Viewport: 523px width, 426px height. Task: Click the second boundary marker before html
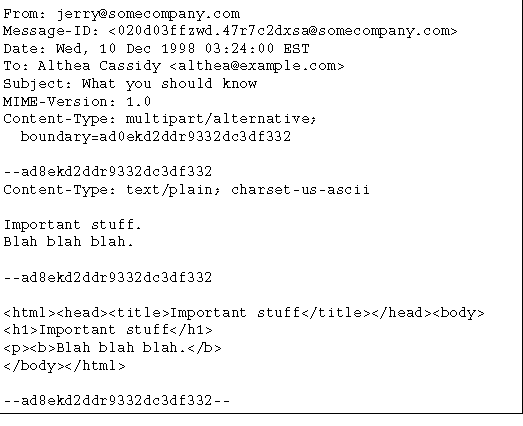[108, 278]
